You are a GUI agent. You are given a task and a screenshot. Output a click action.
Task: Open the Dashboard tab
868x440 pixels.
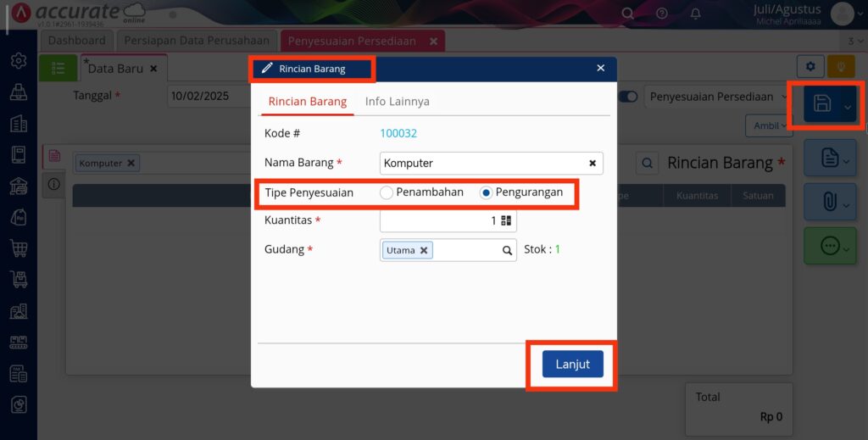[77, 41]
